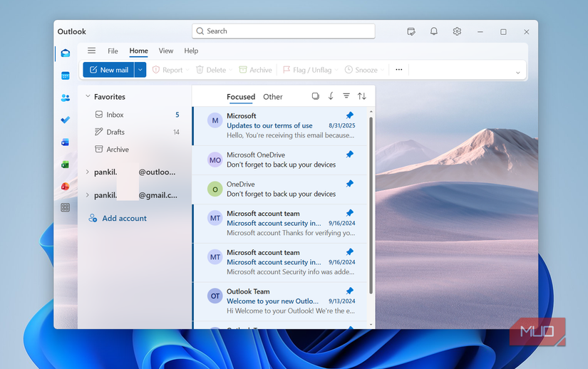Open My Day panel icon
This screenshot has width=588, height=369.
(411, 31)
